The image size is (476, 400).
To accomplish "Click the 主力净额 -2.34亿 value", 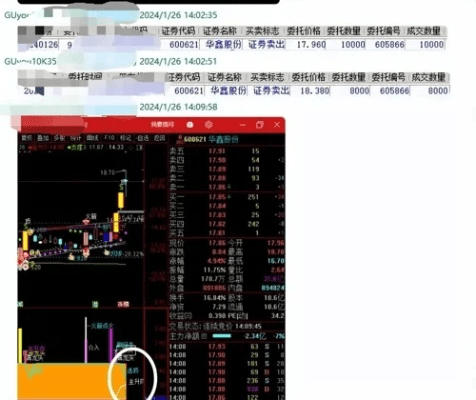I will pos(255,336).
